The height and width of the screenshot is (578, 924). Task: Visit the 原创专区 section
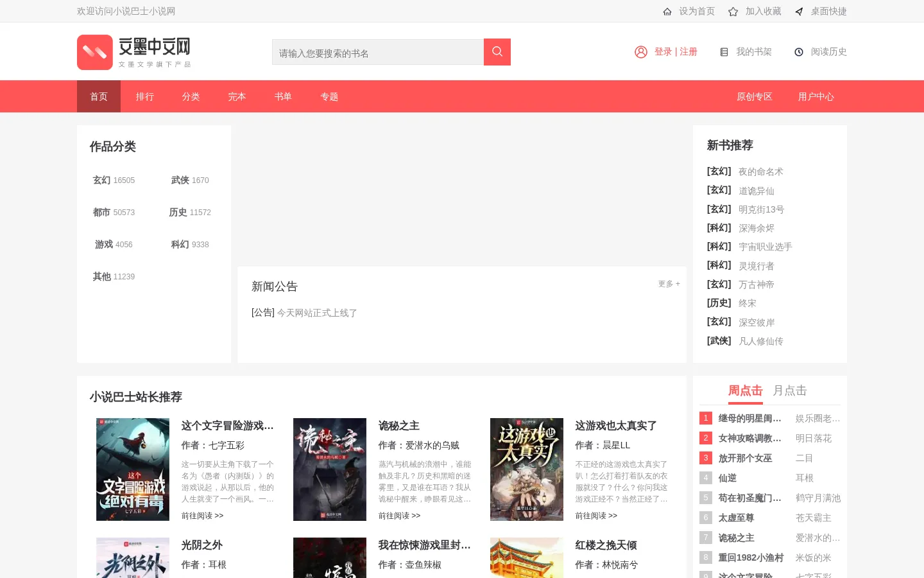(x=755, y=96)
